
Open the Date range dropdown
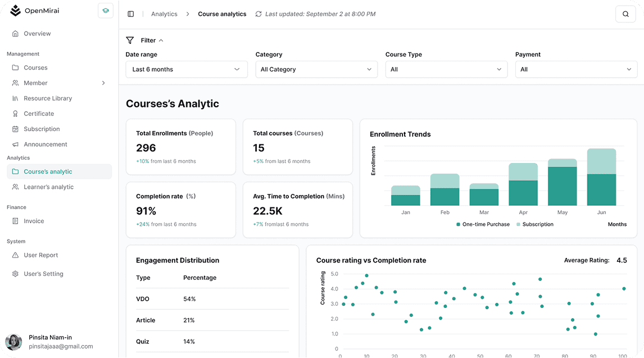click(x=187, y=70)
